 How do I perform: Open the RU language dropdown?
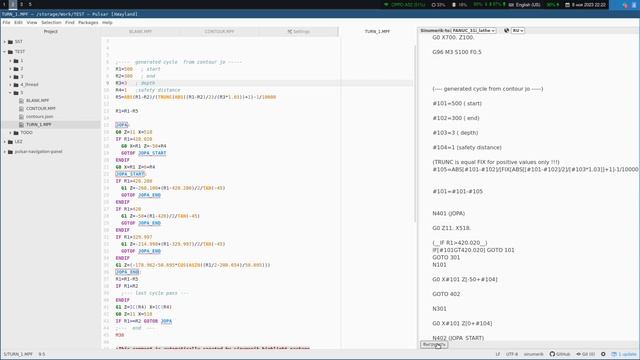[518, 31]
